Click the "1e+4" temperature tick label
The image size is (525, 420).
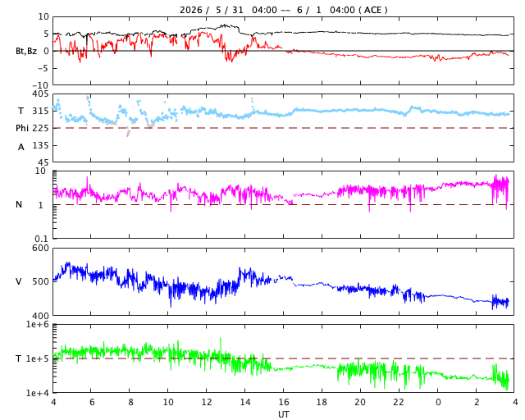(x=38, y=393)
